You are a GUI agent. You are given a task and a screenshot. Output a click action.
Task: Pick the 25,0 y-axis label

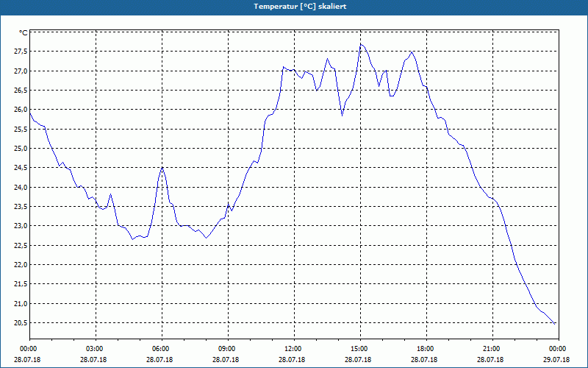(x=21, y=149)
